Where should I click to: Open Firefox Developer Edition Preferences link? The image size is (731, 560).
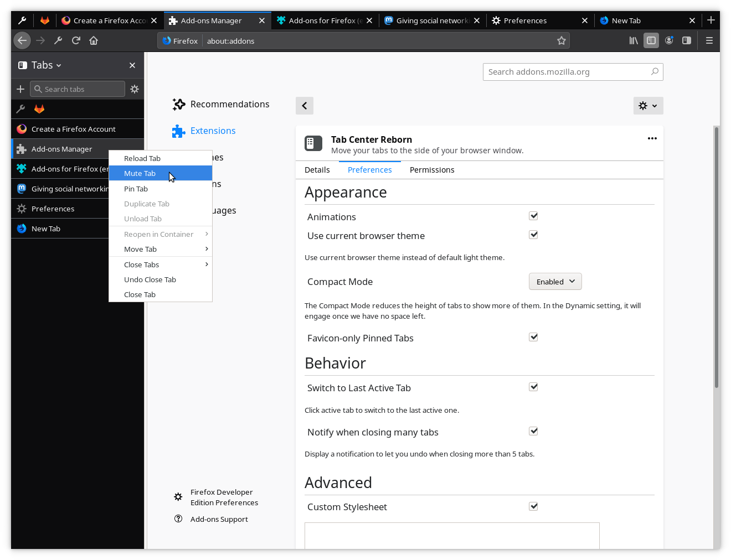tap(216, 497)
